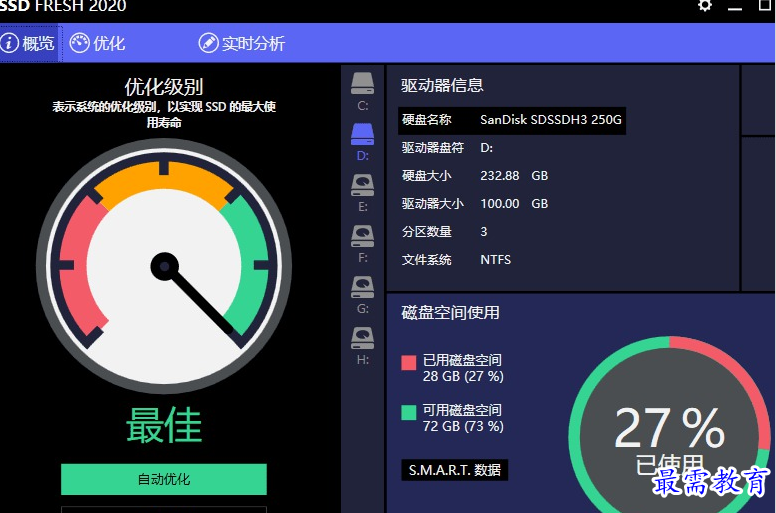Image resolution: width=776 pixels, height=513 pixels.
Task: Select the G: drive icon
Action: 362,287
